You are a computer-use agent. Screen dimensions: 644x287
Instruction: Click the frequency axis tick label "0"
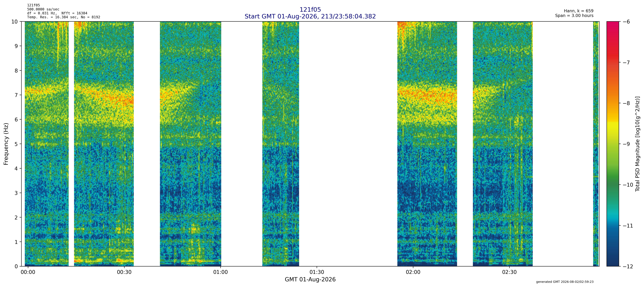coord(16,266)
